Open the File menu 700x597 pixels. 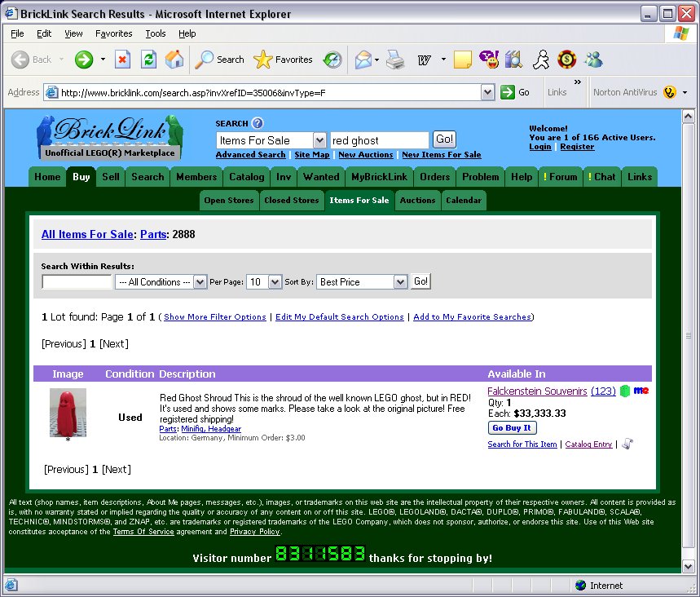pos(17,33)
